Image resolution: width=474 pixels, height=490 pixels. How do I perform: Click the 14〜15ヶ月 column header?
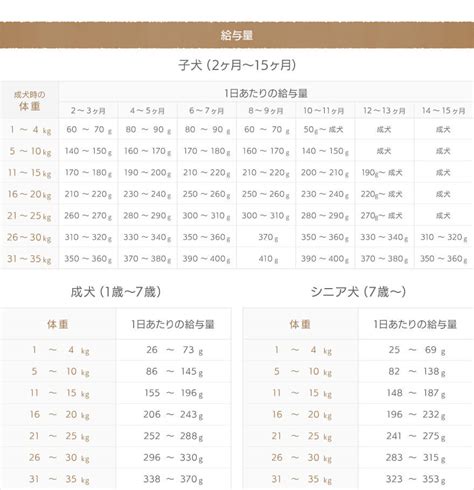443,111
